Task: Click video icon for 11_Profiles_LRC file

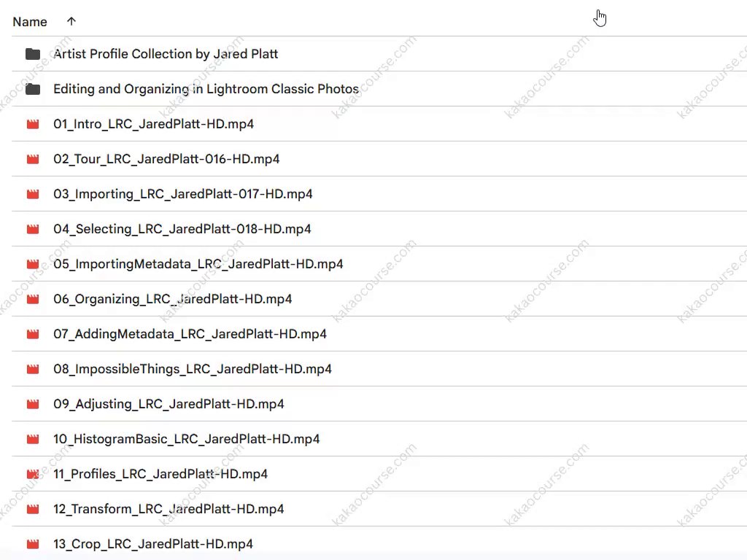Action: pyautogui.click(x=33, y=474)
